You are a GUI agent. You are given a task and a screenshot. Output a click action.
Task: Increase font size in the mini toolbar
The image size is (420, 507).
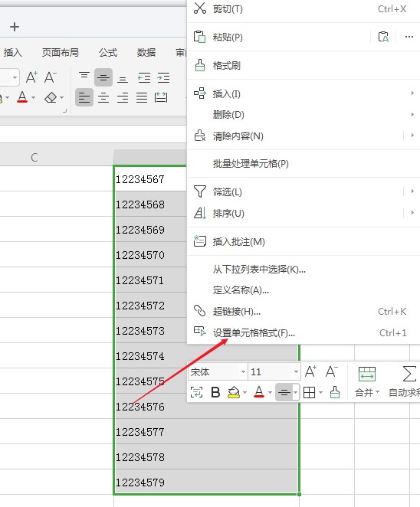(x=310, y=372)
